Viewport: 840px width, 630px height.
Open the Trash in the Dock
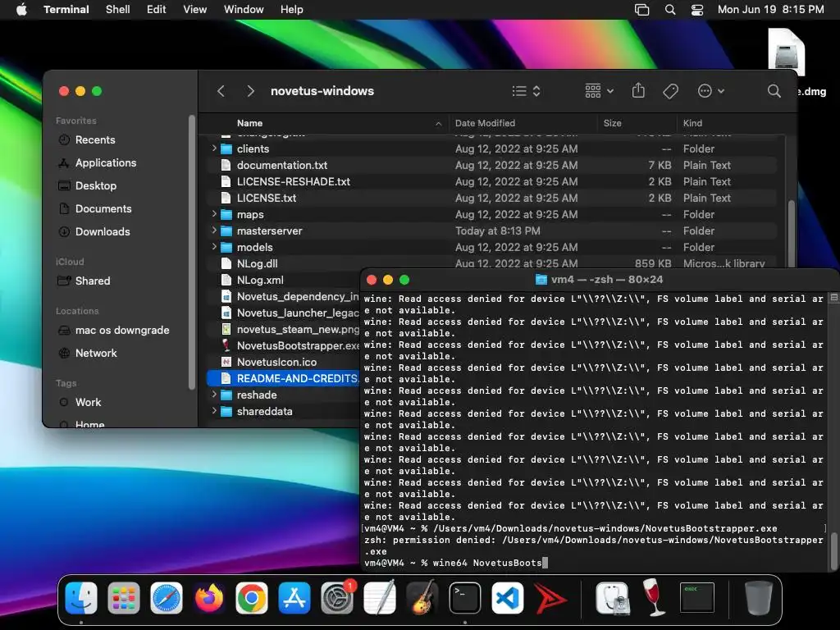pyautogui.click(x=759, y=598)
